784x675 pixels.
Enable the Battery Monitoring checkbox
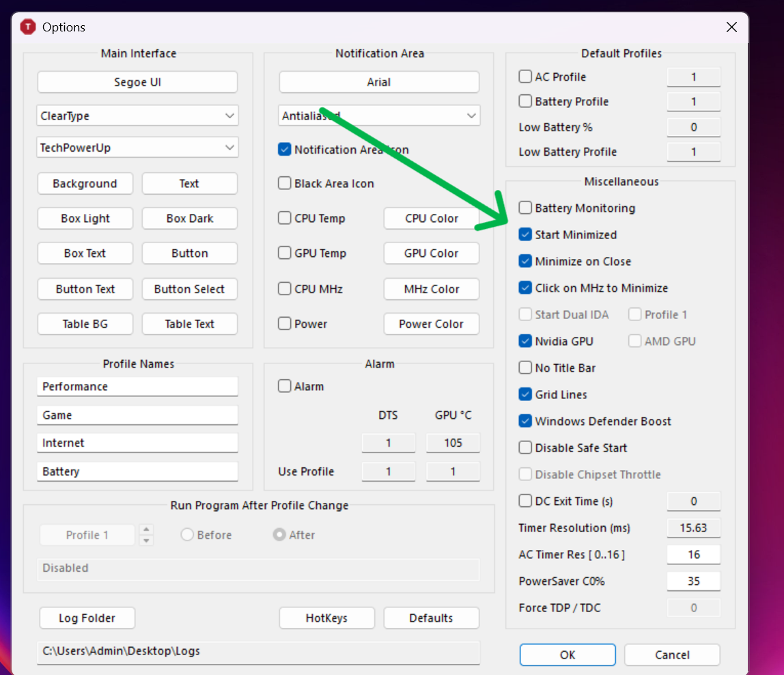[x=525, y=208]
